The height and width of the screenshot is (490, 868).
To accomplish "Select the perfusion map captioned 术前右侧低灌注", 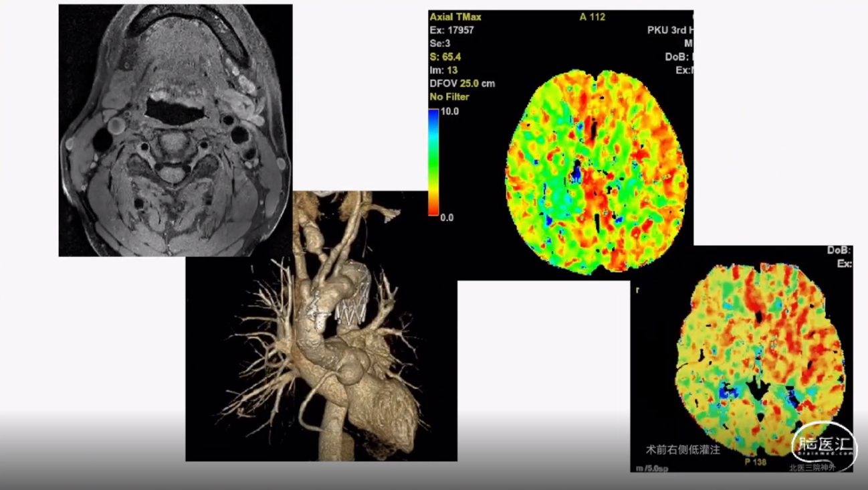I will [742, 359].
